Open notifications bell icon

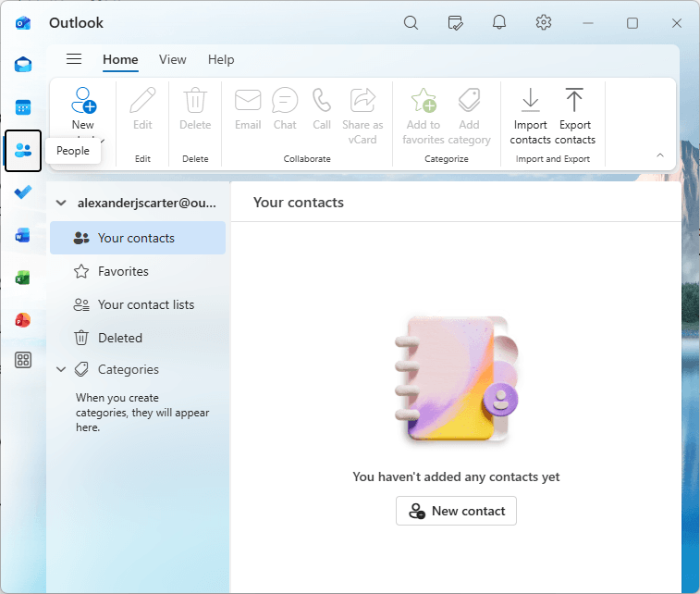499,22
